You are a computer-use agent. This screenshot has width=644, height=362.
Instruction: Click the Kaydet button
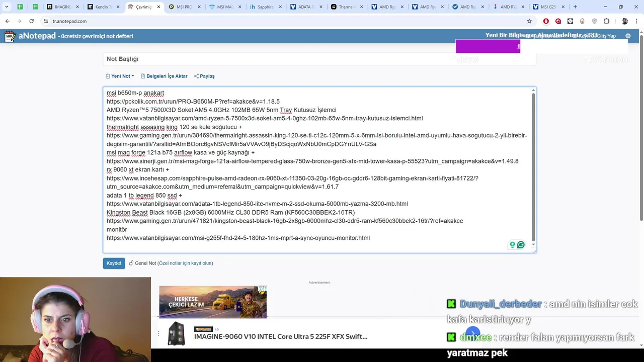tap(114, 263)
